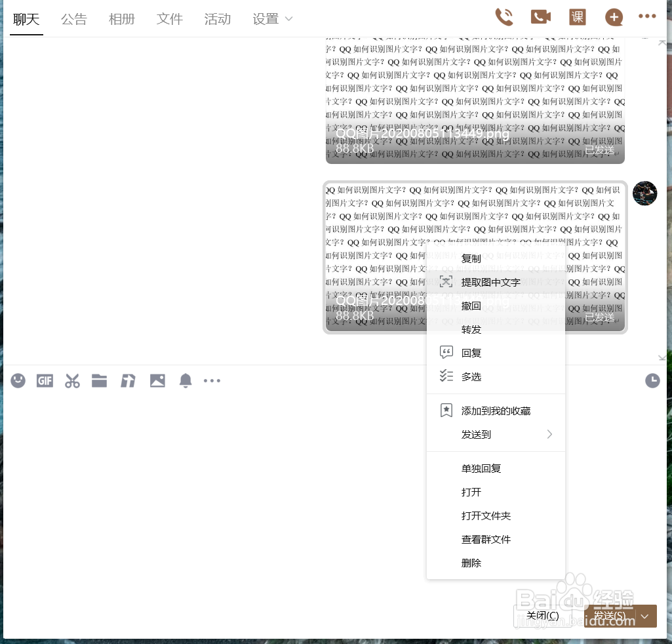Open chat history via the clock icon
The image size is (672, 644).
pyautogui.click(x=652, y=380)
